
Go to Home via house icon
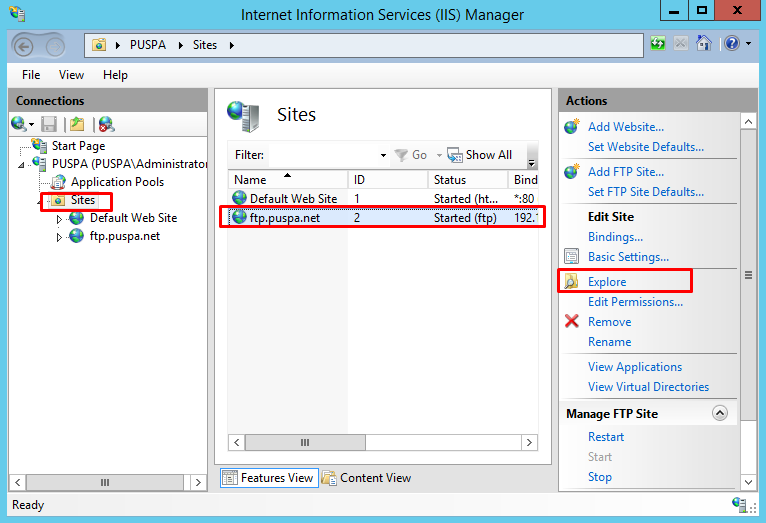point(703,43)
